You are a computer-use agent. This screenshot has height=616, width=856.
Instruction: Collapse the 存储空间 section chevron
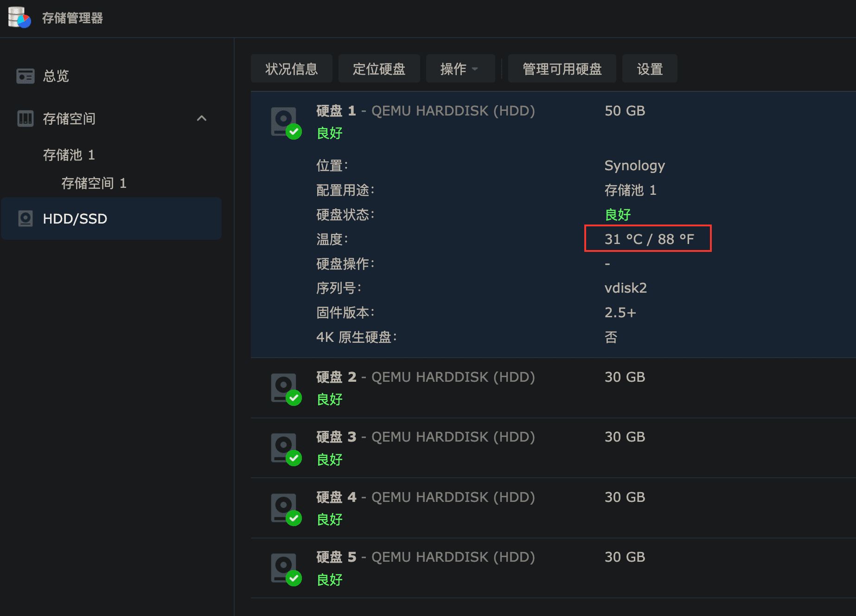tap(202, 118)
